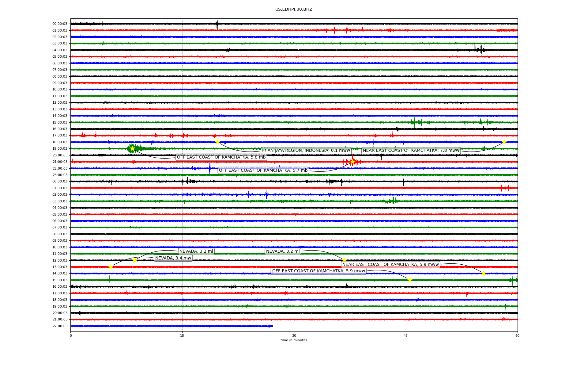
Task: Click the Nevada 3.4 mw event star
Action: click(x=135, y=260)
